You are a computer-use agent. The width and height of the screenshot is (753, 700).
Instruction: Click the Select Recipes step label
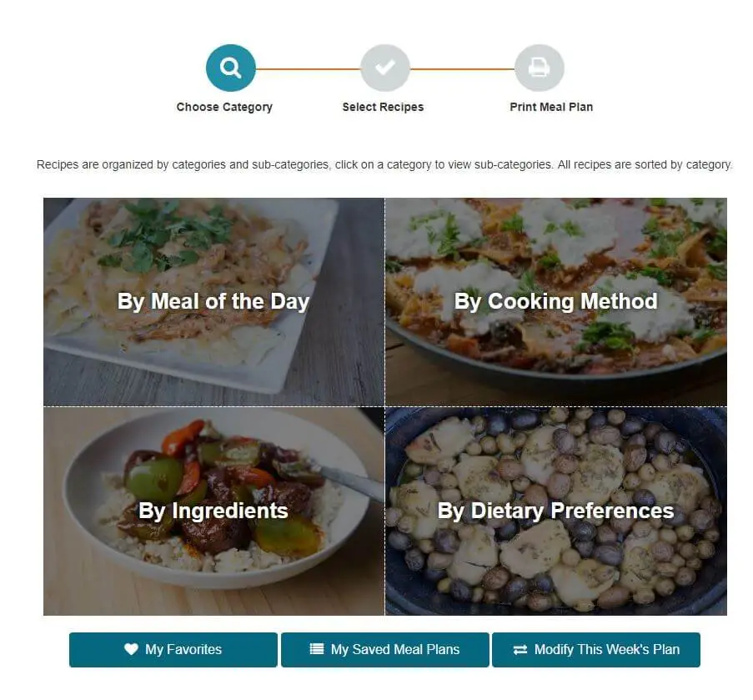tap(383, 107)
